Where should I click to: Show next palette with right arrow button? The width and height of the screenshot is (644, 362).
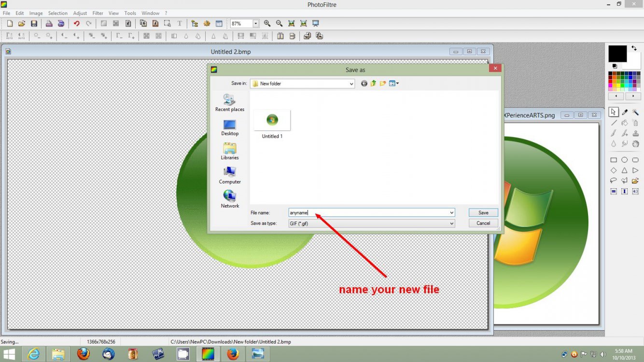click(633, 96)
